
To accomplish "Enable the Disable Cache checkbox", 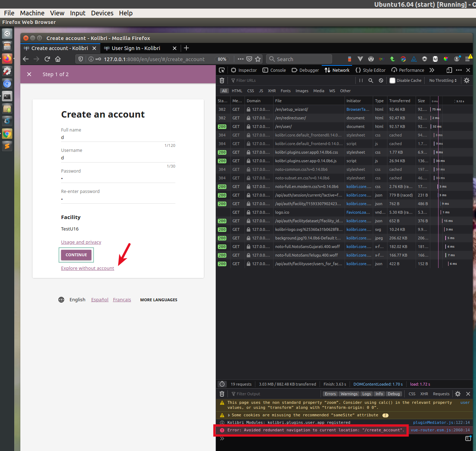I will pos(392,80).
